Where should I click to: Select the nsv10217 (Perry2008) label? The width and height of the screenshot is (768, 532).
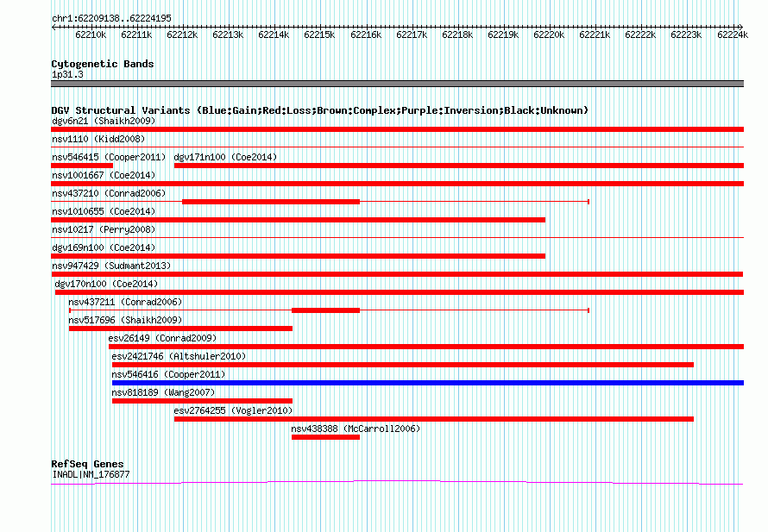104,229
